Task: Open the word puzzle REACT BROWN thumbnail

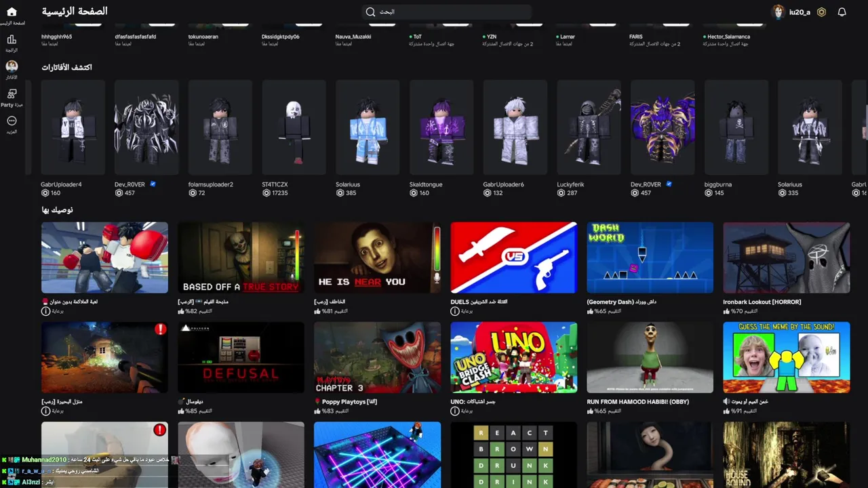Action: (x=514, y=455)
